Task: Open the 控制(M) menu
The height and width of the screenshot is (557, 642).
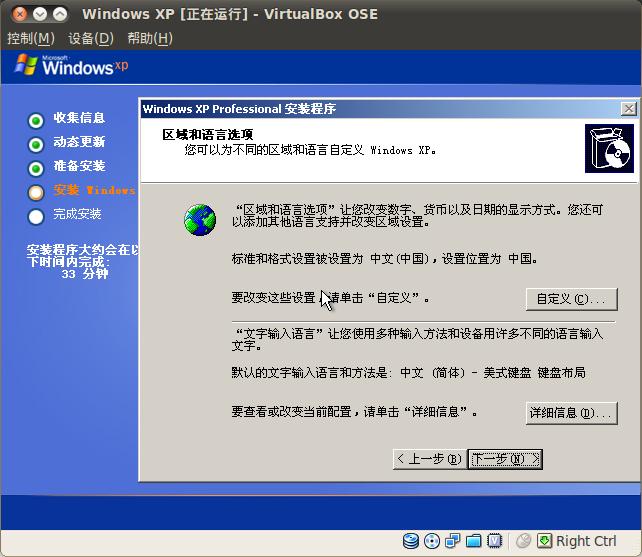Action: (x=30, y=38)
